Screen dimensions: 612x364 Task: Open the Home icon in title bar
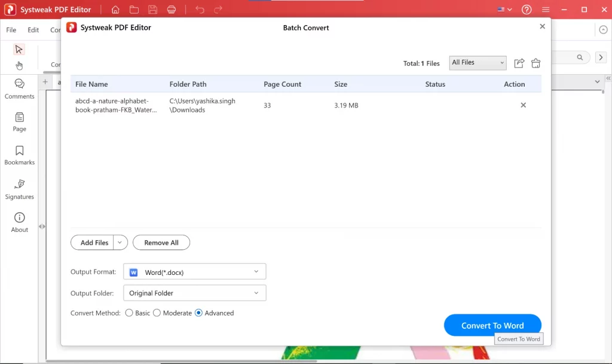[115, 10]
